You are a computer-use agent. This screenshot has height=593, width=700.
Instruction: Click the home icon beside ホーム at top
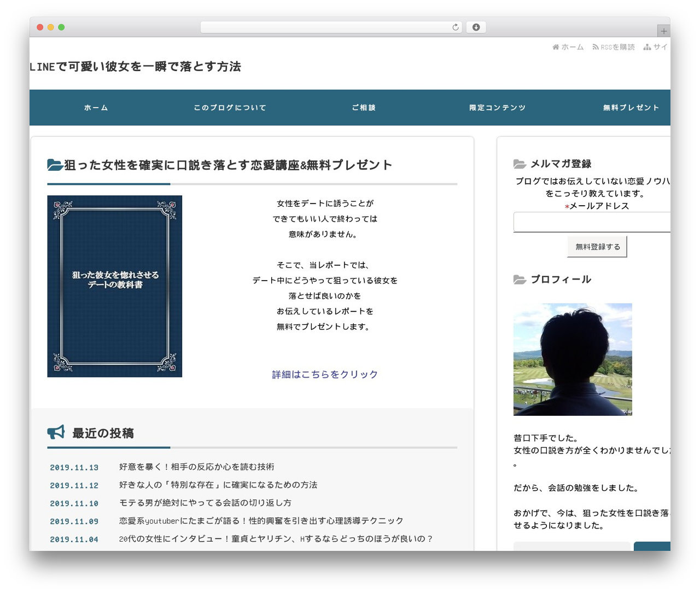[x=556, y=47]
